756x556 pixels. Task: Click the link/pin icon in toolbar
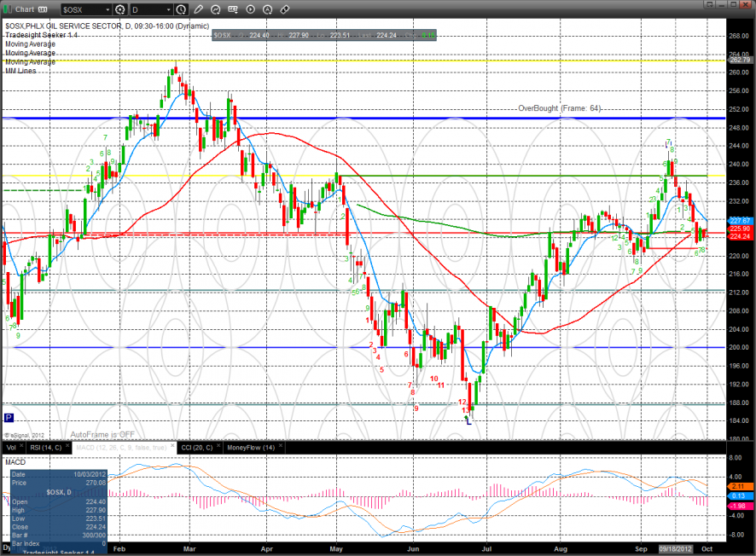285,9
